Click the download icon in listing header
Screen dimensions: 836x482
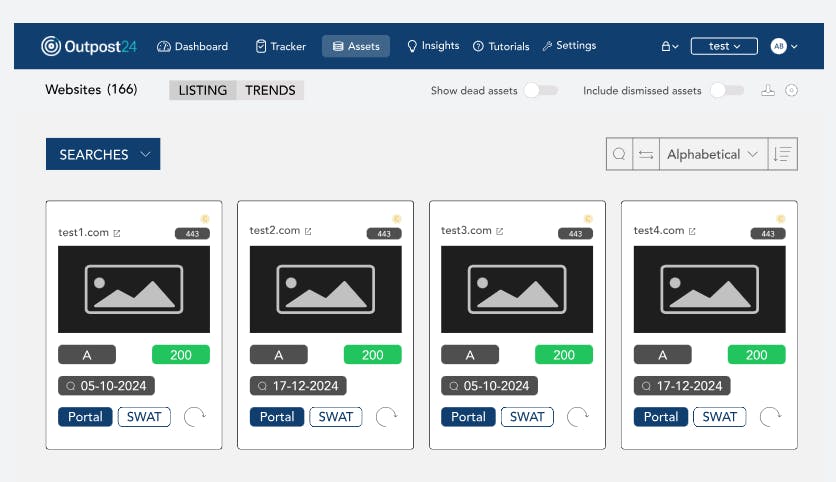click(x=768, y=91)
